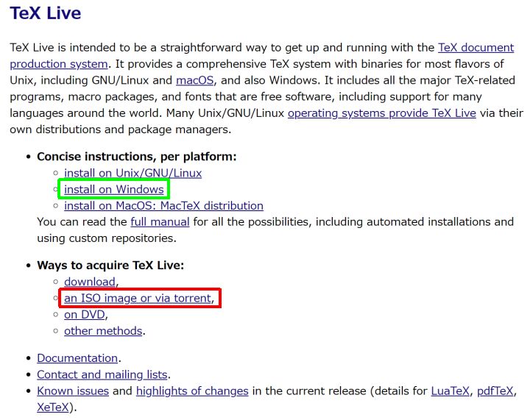
Task: Open the 'install on Windows' instructions
Action: click(x=114, y=190)
